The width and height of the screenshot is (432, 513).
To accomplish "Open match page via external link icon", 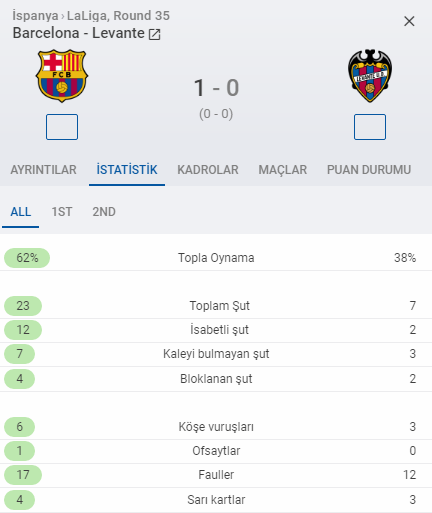I will [154, 34].
